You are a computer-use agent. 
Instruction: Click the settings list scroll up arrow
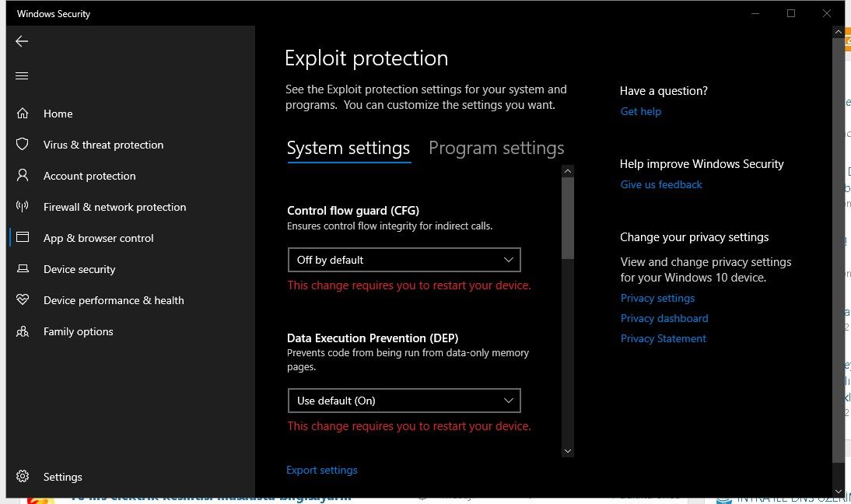click(x=568, y=171)
